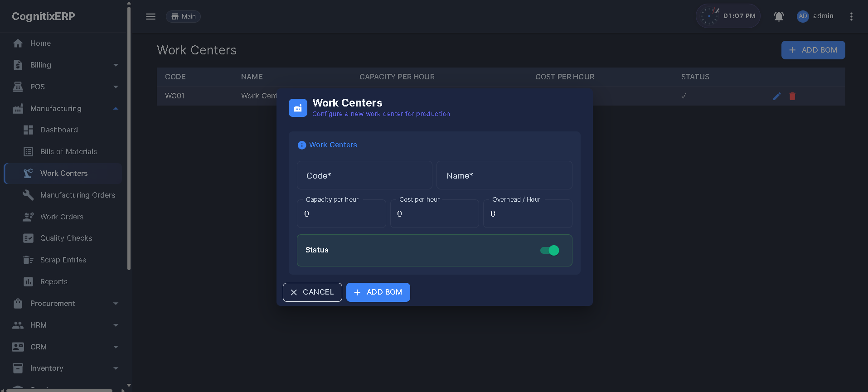Image resolution: width=868 pixels, height=392 pixels.
Task: Focus the Code input field
Action: pos(364,175)
